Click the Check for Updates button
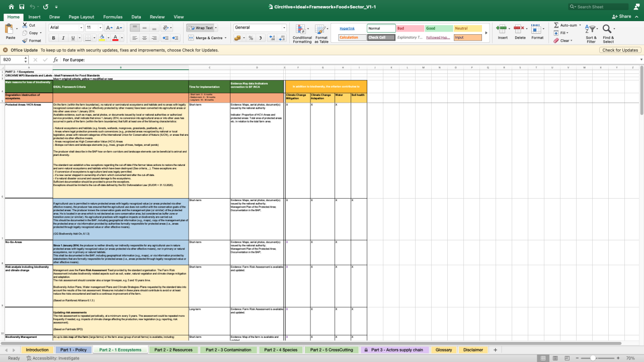The height and width of the screenshot is (362, 644). (620, 50)
